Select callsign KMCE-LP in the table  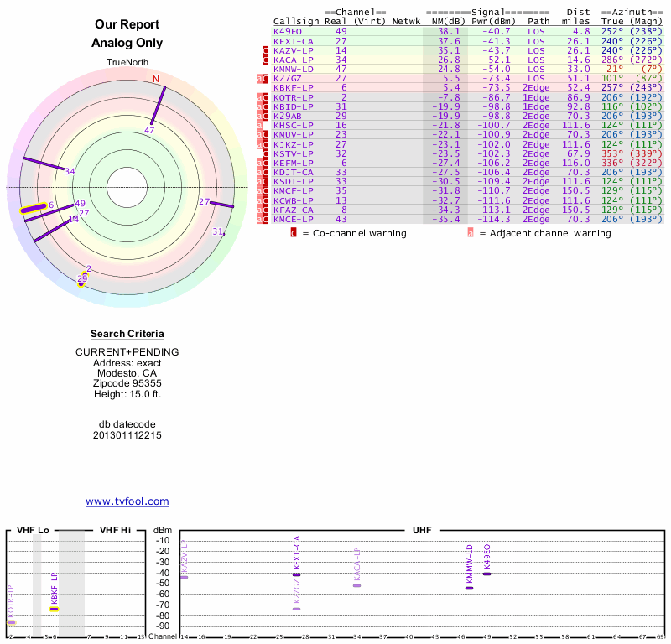tap(293, 219)
